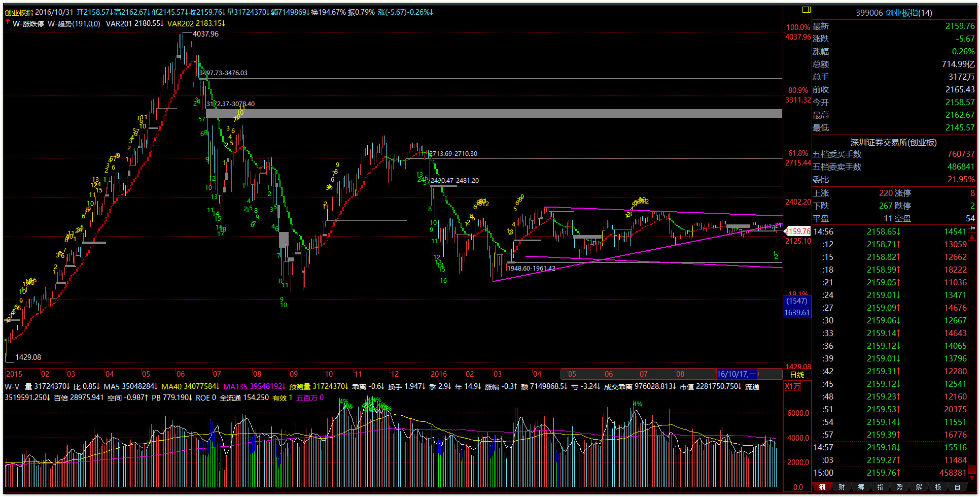Click the X1万 volume unit label
The height and width of the screenshot is (497, 980).
point(793,386)
